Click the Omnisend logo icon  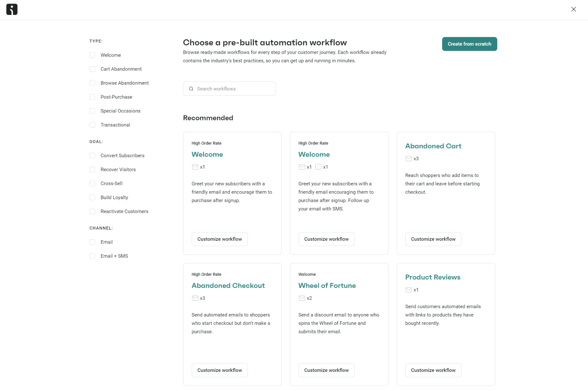click(x=11, y=9)
